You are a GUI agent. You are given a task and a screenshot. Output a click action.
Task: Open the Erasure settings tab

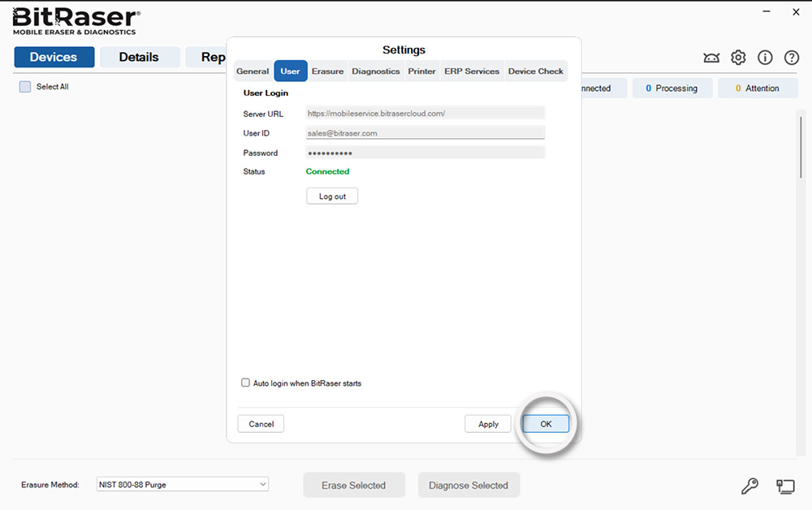(x=327, y=71)
